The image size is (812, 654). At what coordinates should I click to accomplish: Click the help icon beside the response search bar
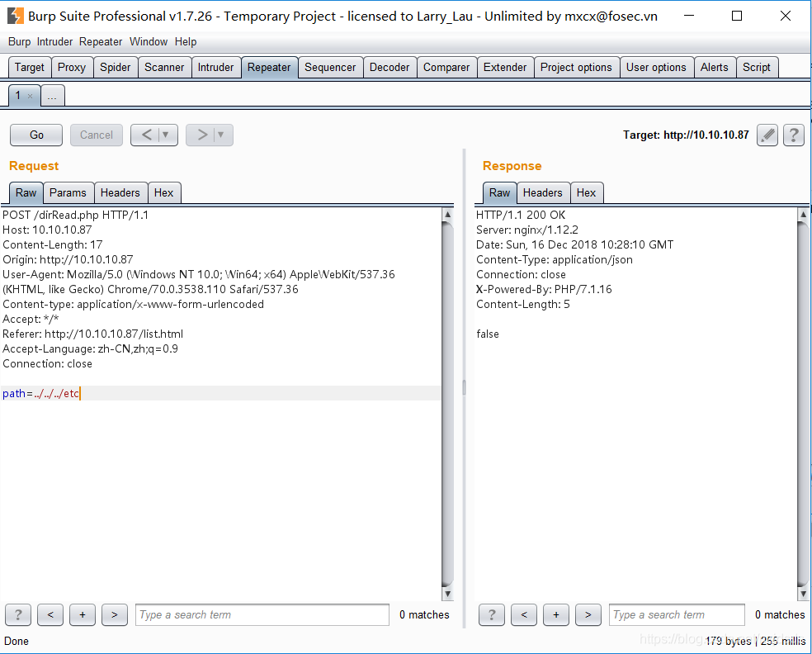tap(492, 614)
